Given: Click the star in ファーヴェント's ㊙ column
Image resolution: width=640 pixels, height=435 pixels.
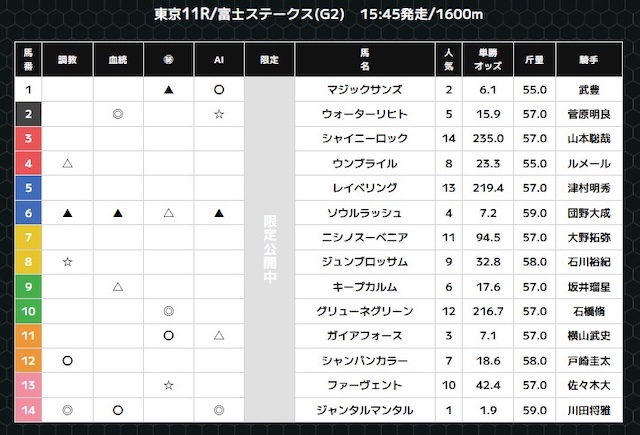Looking at the screenshot, I should [x=169, y=384].
